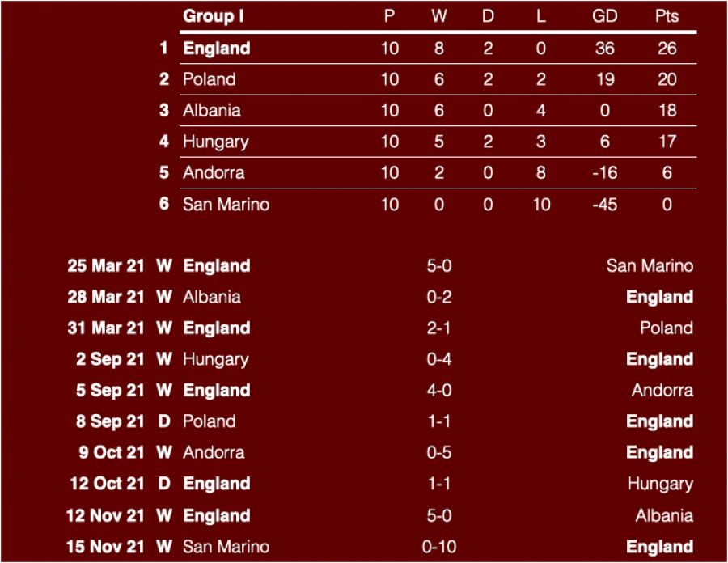The height and width of the screenshot is (563, 728).
Task: Click the Pts column header
Action: pos(667,16)
